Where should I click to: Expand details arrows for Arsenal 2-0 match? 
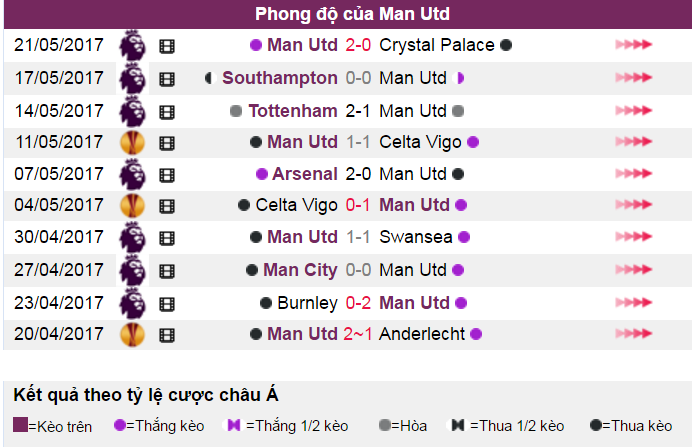(634, 174)
